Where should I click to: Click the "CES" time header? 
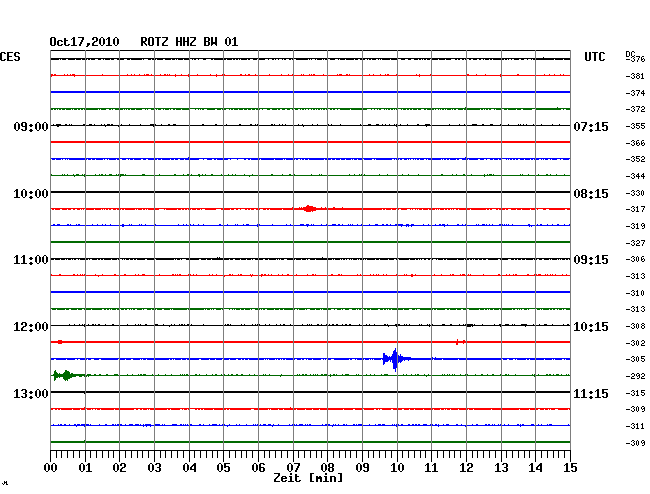pyautogui.click(x=10, y=57)
